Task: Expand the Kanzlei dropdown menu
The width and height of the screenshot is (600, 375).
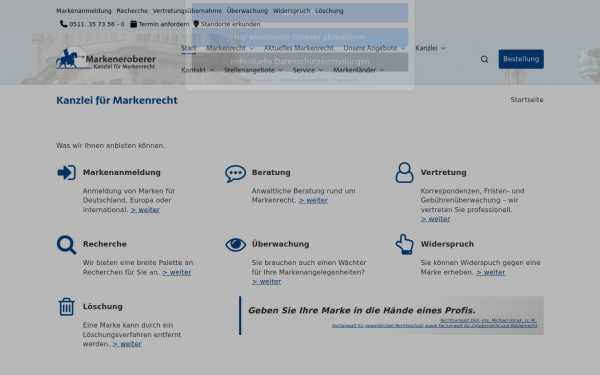Action: coord(443,48)
